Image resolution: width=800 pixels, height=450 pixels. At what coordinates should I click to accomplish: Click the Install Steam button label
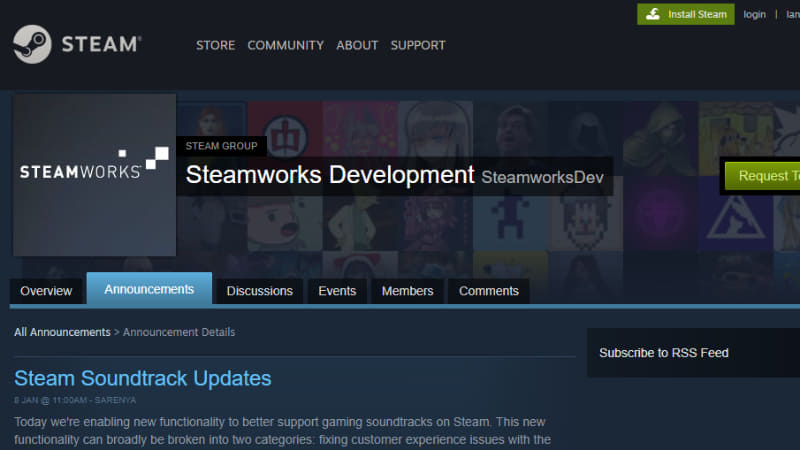pyautogui.click(x=697, y=14)
